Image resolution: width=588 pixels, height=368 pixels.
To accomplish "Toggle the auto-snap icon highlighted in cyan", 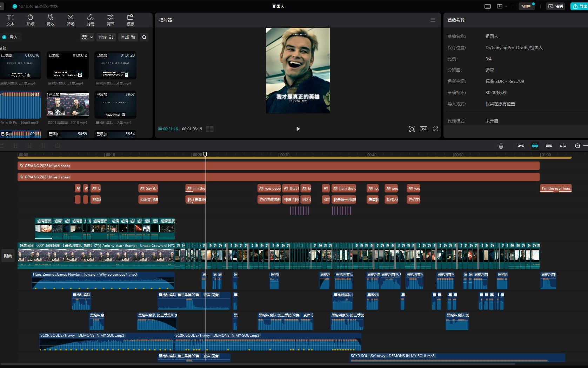I will [x=535, y=146].
